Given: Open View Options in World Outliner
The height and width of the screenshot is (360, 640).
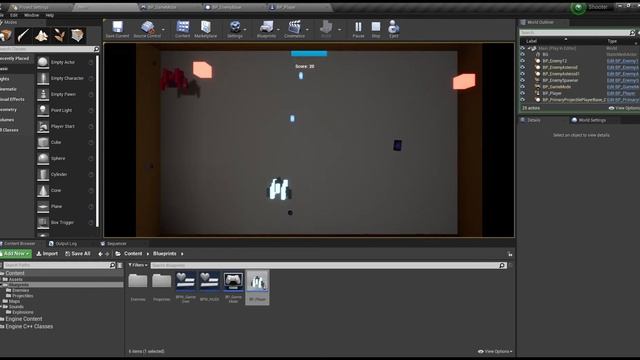Looking at the screenshot, I should tap(624, 108).
